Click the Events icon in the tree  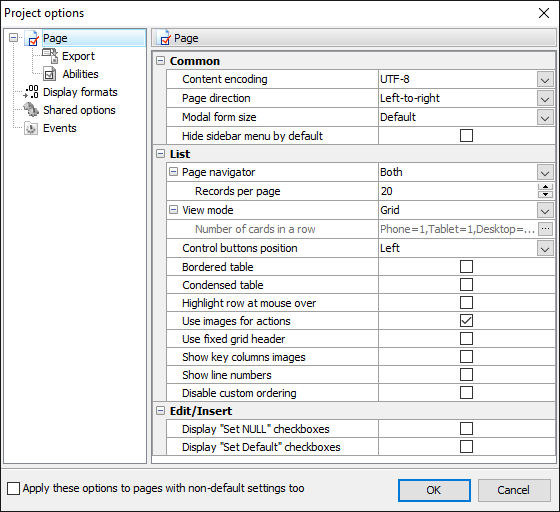tap(31, 128)
